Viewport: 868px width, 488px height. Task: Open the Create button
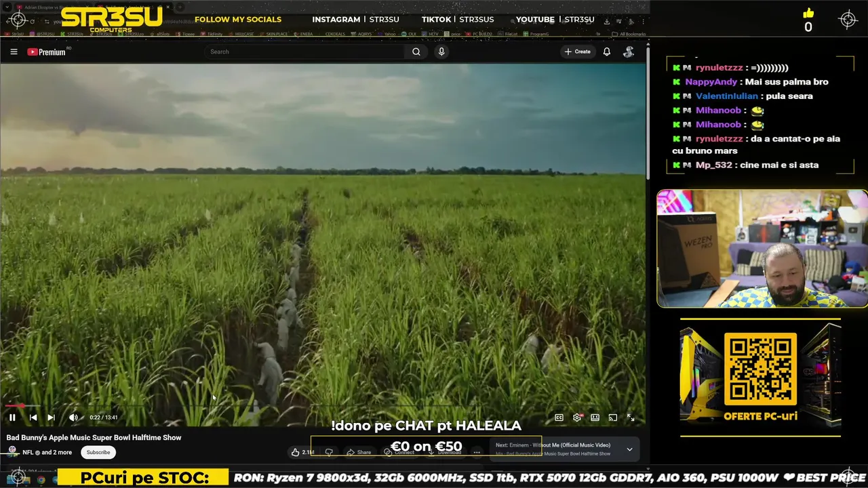coord(578,52)
